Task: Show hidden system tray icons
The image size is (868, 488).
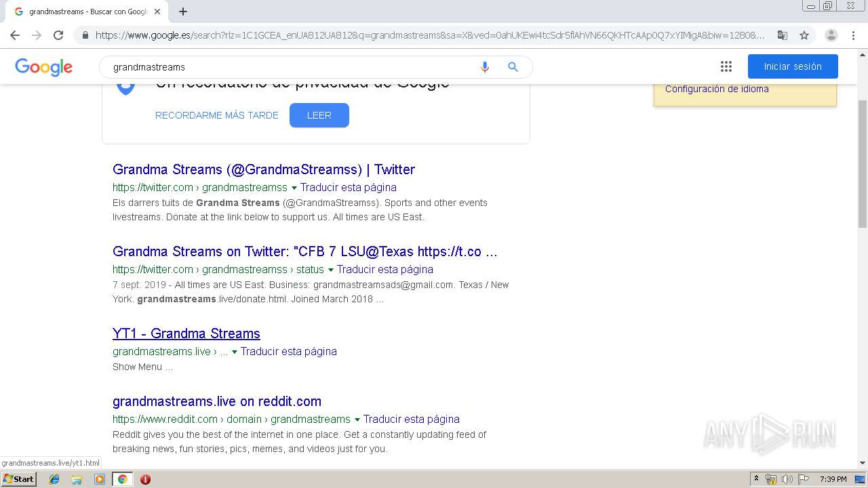Action: (756, 479)
